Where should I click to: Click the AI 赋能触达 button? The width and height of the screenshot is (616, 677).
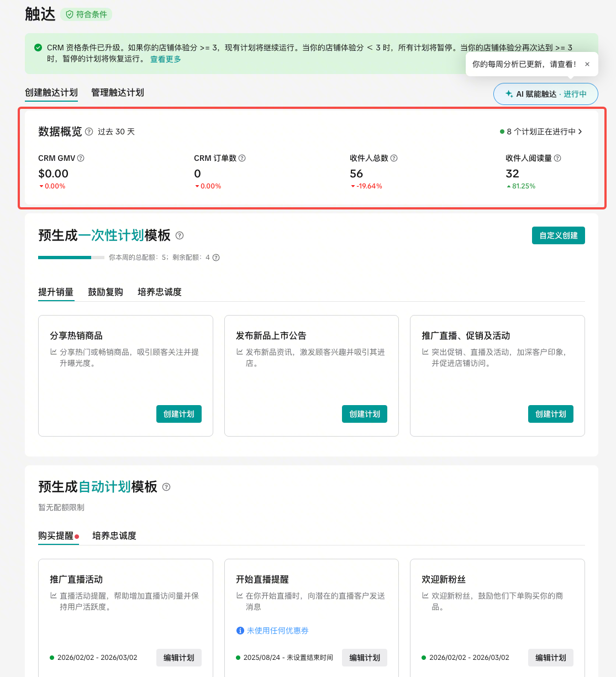545,94
